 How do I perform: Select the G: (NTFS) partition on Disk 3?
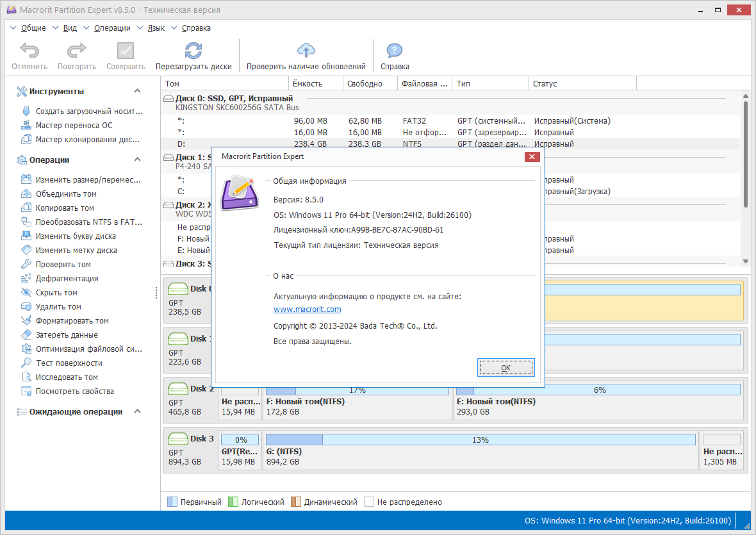(x=481, y=450)
